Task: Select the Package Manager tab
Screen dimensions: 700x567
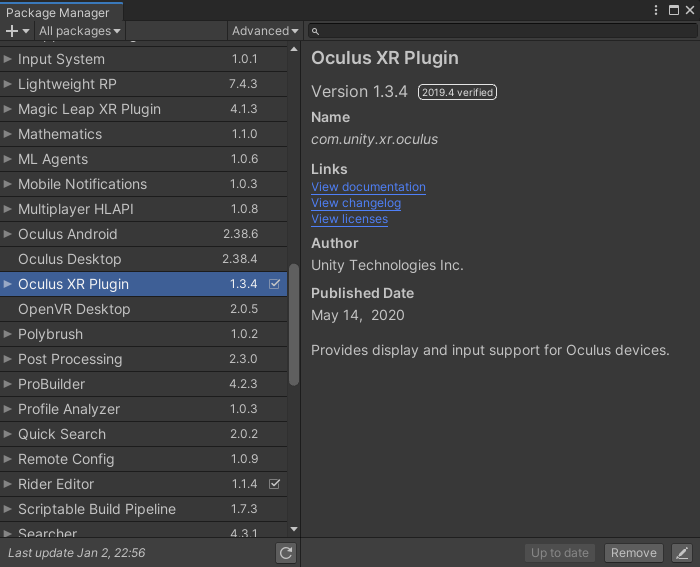Action: (58, 13)
